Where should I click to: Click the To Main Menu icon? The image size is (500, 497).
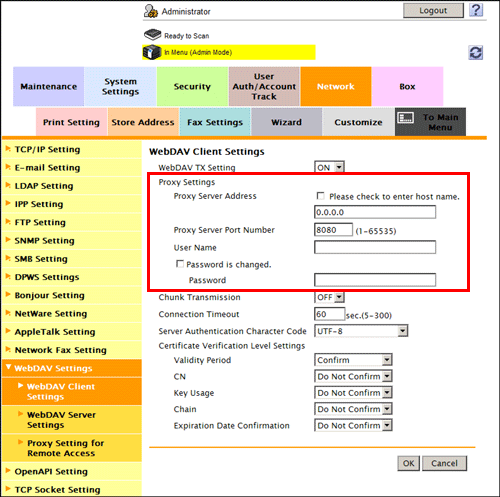(406, 117)
